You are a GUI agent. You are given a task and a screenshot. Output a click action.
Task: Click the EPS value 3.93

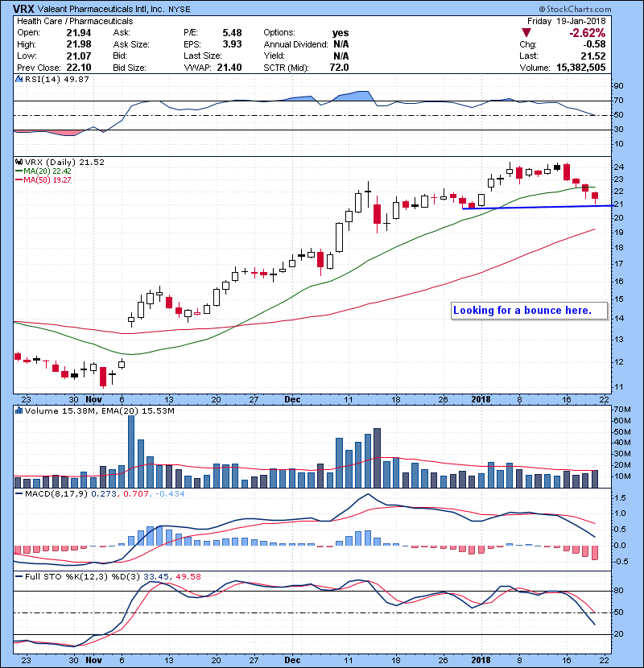point(232,44)
